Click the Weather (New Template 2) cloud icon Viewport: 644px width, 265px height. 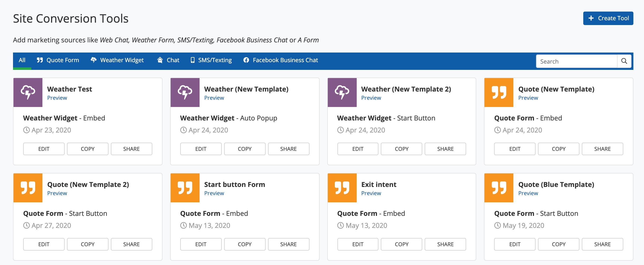[x=342, y=92]
